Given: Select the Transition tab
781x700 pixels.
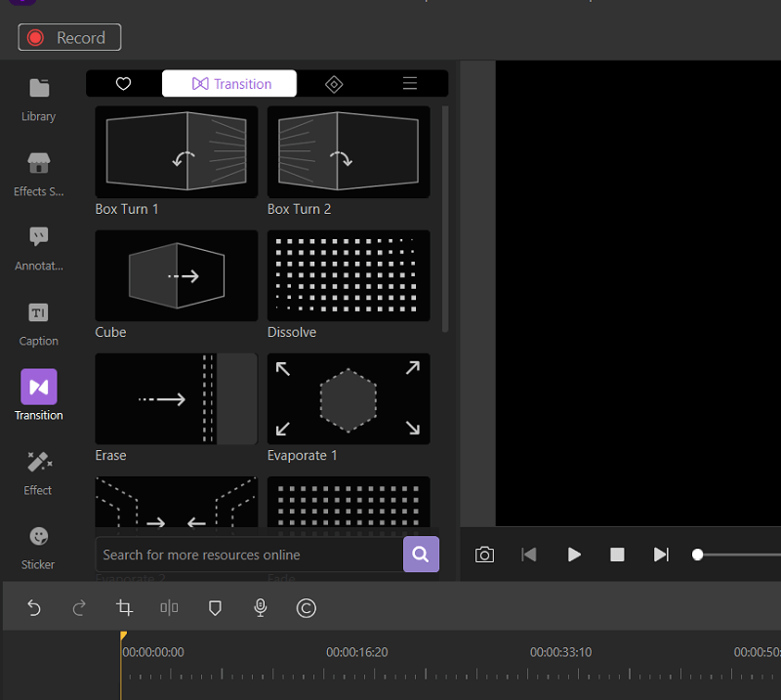Looking at the screenshot, I should click(229, 84).
